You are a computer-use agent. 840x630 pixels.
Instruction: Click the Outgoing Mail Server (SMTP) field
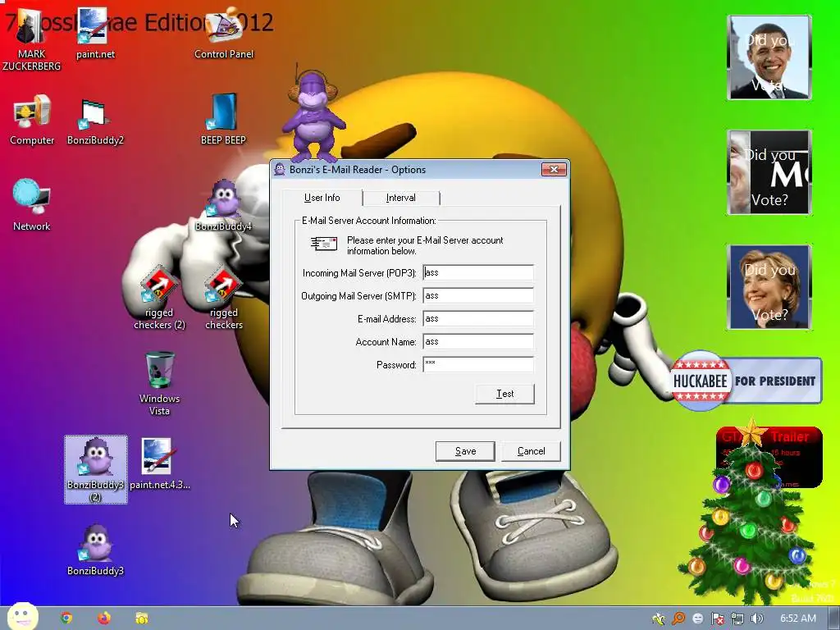478,295
